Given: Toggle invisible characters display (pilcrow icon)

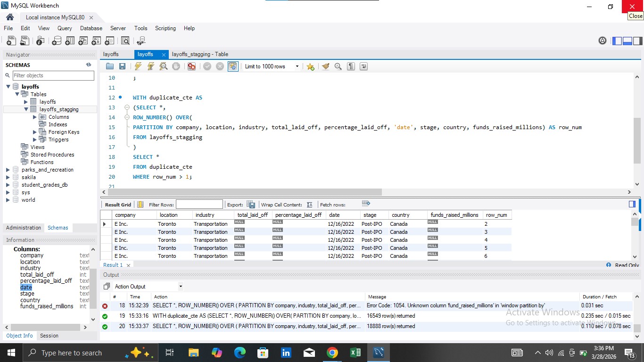Looking at the screenshot, I should [351, 66].
